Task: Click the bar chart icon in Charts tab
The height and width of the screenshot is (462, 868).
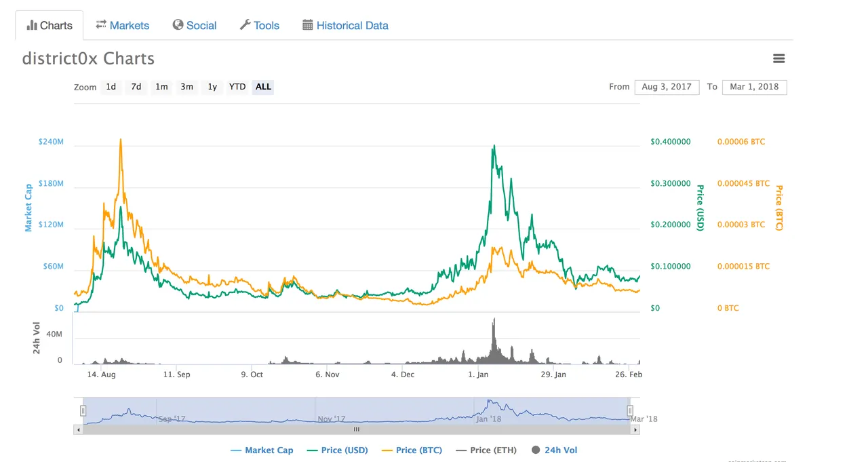Action: 31,25
